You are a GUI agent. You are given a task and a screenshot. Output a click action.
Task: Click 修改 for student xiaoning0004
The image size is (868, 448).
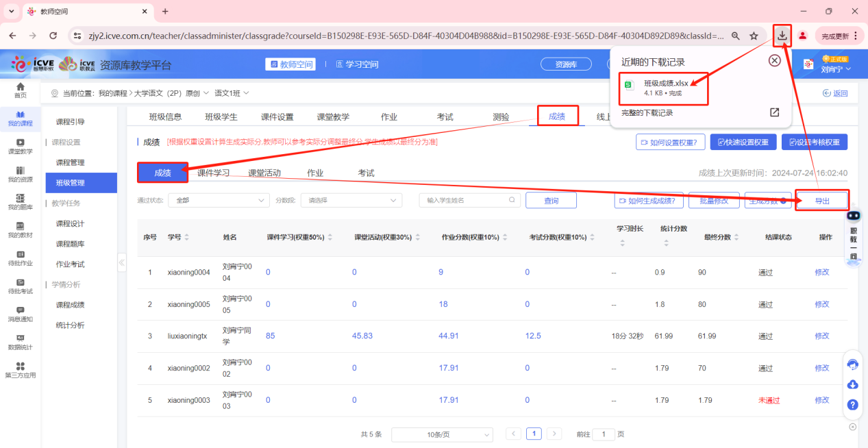click(821, 272)
